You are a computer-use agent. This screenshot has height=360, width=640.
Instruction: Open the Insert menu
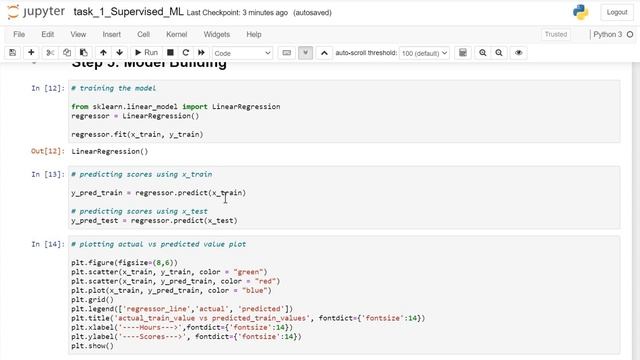click(x=111, y=34)
